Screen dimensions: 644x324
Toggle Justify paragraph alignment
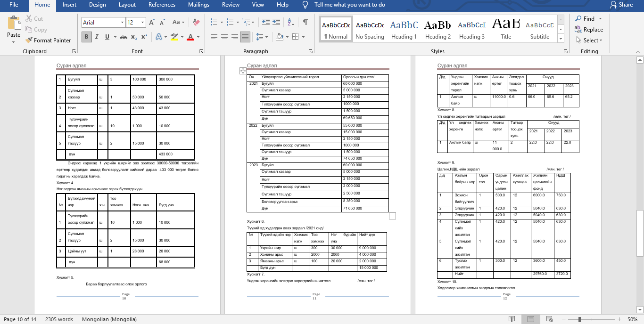click(x=245, y=37)
